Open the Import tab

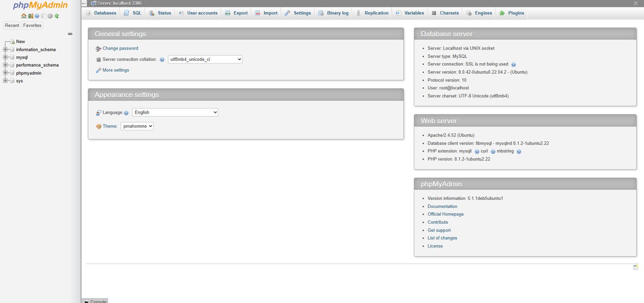click(x=266, y=13)
